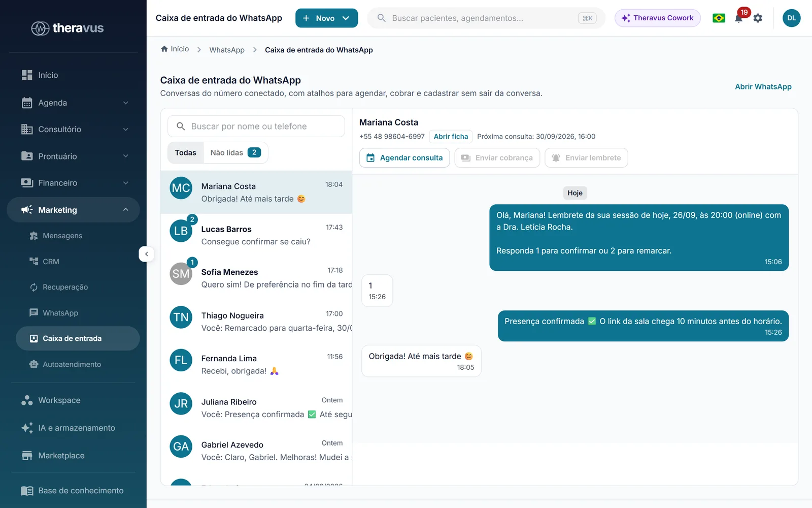Expand Financeiro sidebar menu chevron

click(125, 183)
